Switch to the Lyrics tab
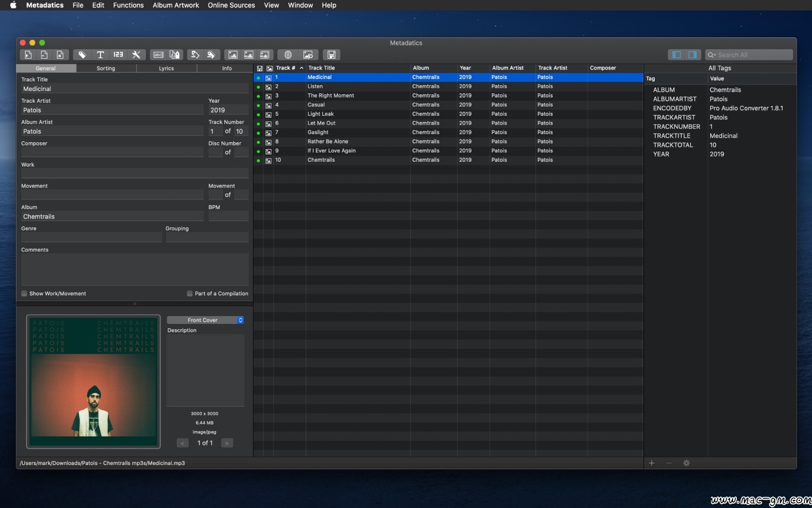The width and height of the screenshot is (812, 508). point(166,68)
